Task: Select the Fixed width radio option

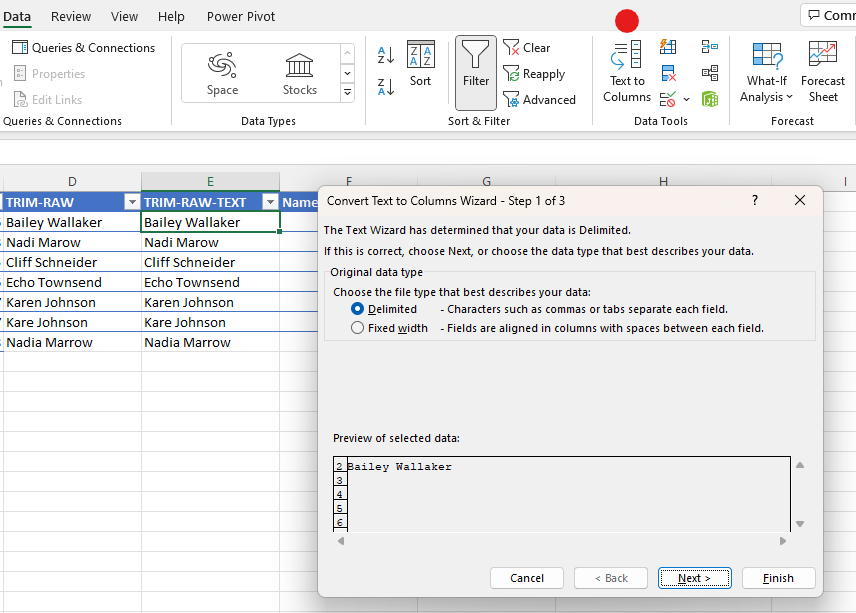Action: tap(357, 328)
